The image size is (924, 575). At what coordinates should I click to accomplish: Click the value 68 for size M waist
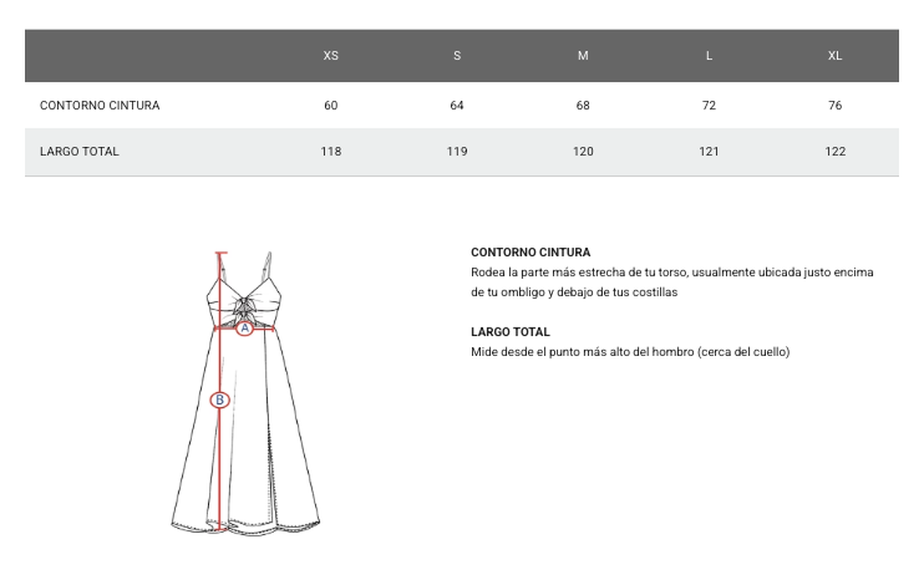tap(583, 105)
